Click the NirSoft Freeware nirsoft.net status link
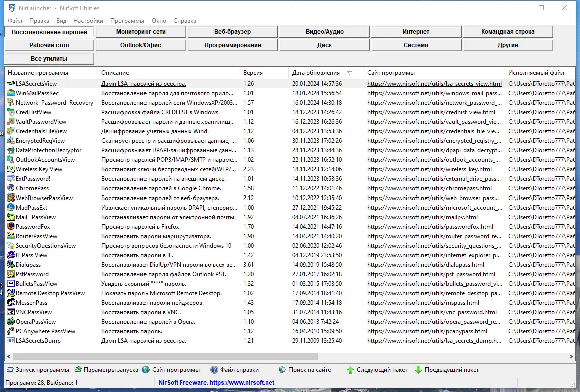The height and width of the screenshot is (392, 580). [x=216, y=383]
